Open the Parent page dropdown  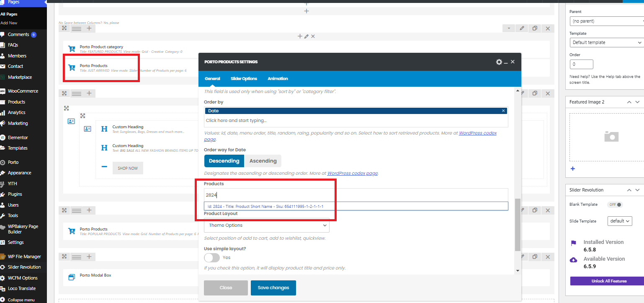pos(607,21)
